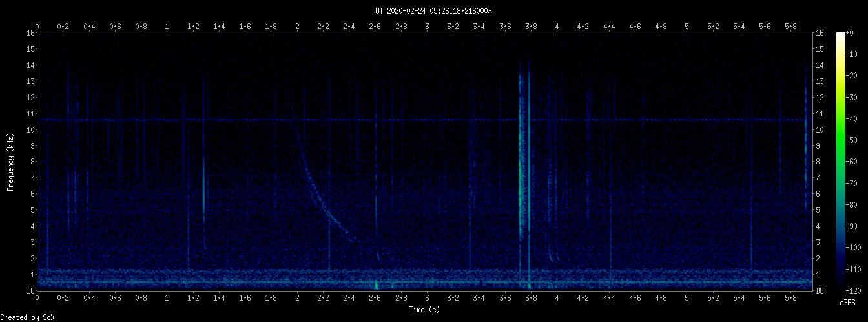Screen dimensions: 868x322
Task: Click the dBFS color scale bar
Action: (x=840, y=162)
